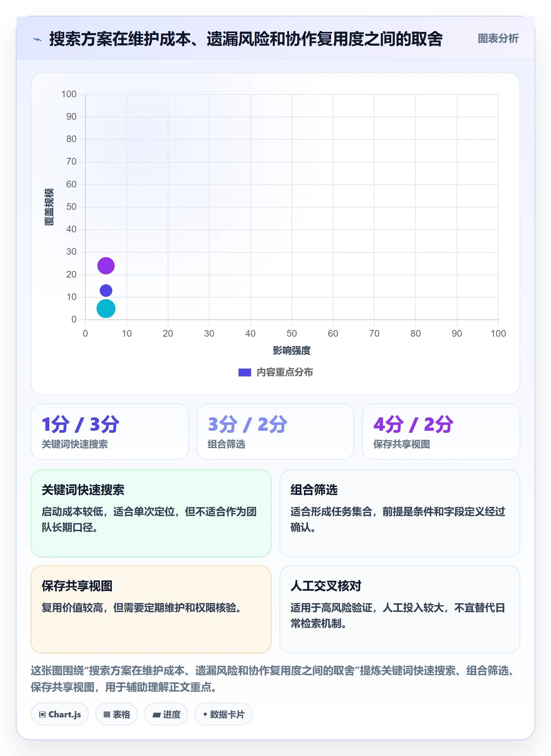Click the 数据卡片 tag
551x756 pixels.
tap(224, 714)
